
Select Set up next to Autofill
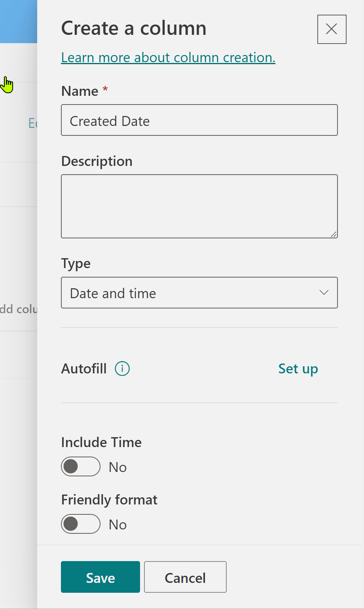click(x=298, y=369)
